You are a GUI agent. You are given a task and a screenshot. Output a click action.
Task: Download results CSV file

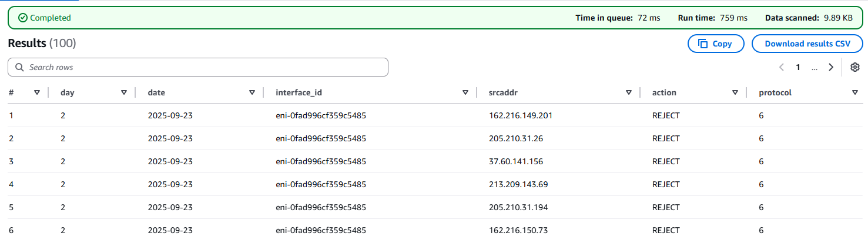807,44
